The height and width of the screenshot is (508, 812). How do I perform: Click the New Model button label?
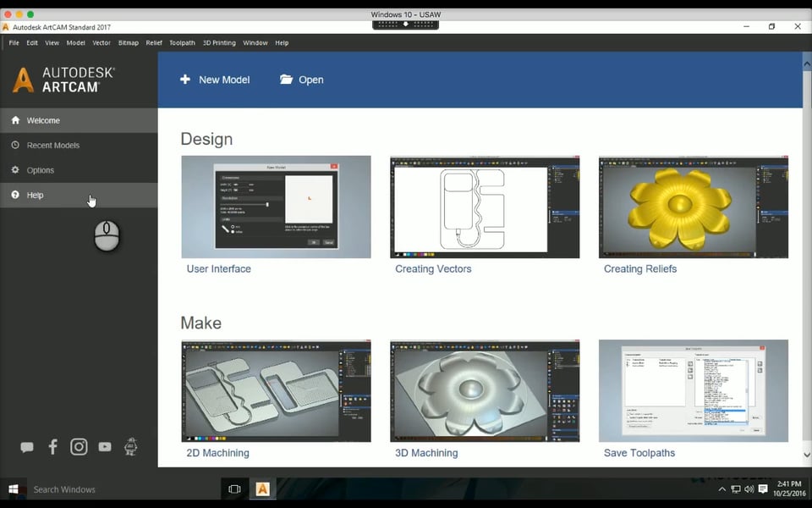[224, 80]
